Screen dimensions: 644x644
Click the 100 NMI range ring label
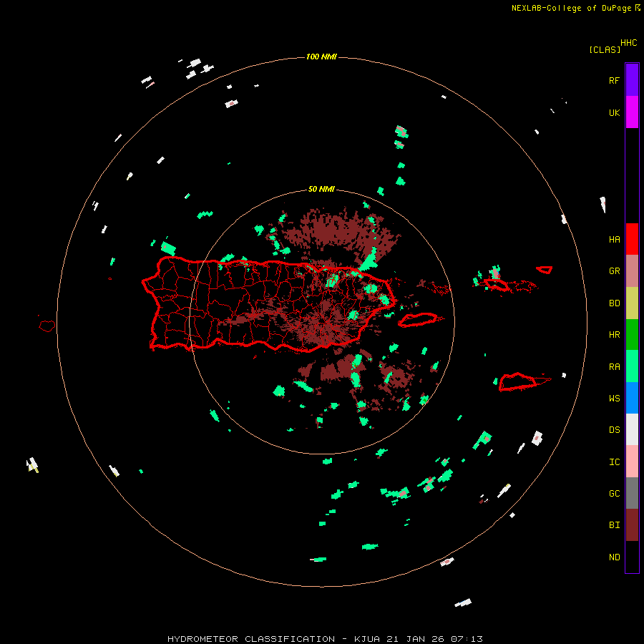click(x=321, y=57)
